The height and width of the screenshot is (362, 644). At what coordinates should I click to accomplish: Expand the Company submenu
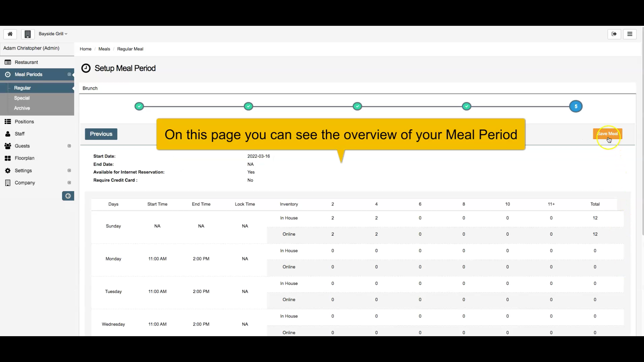69,183
